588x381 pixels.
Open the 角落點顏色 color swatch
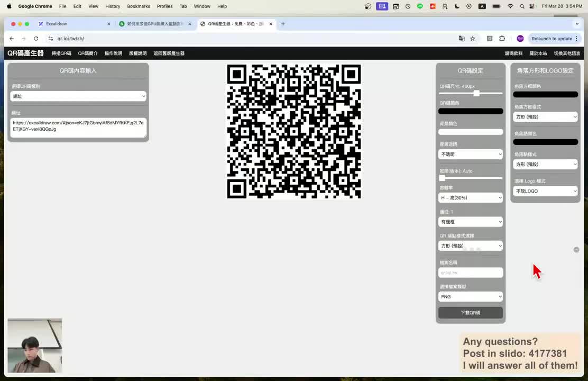click(x=545, y=142)
